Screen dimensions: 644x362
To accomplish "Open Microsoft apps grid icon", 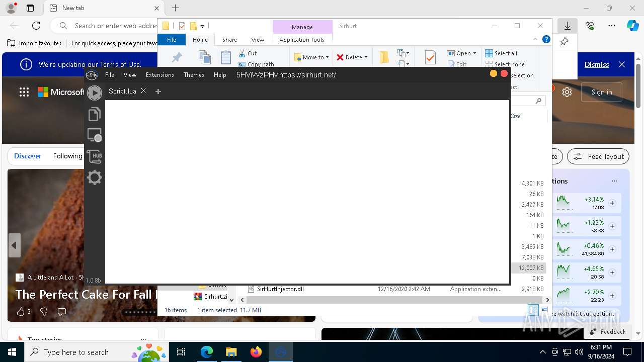I will coord(24,92).
